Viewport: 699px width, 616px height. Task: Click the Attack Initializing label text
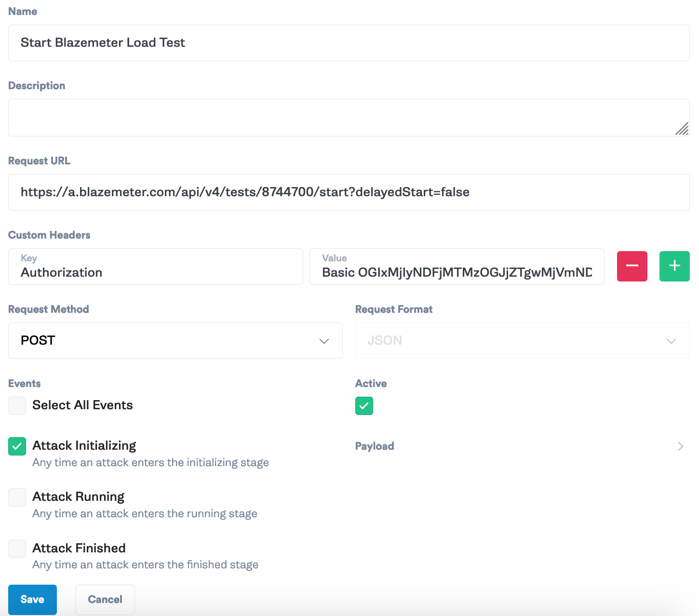[84, 446]
